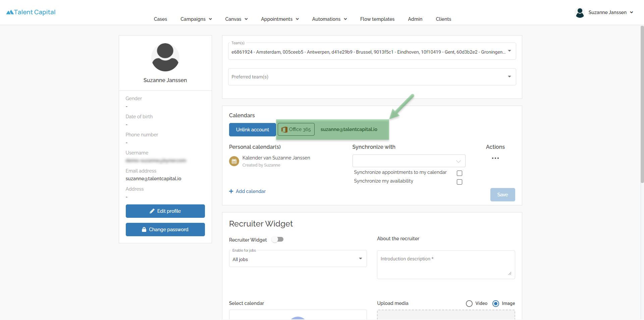Open the Automations dropdown menu
The width and height of the screenshot is (644, 320).
330,19
